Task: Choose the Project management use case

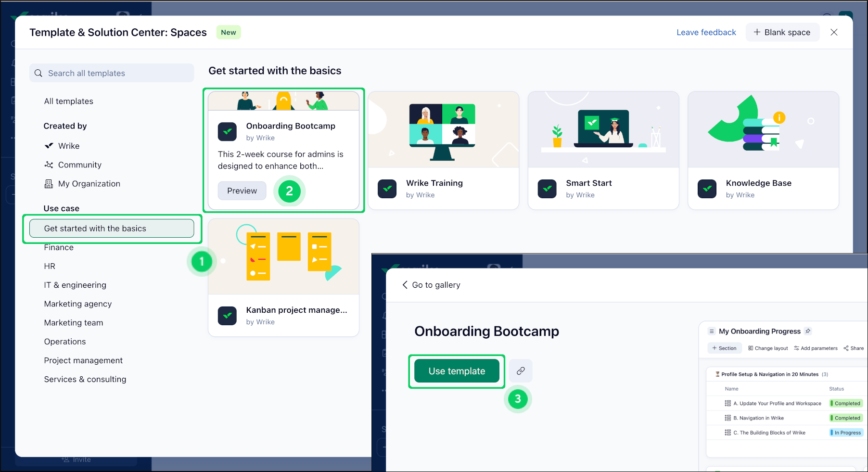Action: (x=83, y=360)
